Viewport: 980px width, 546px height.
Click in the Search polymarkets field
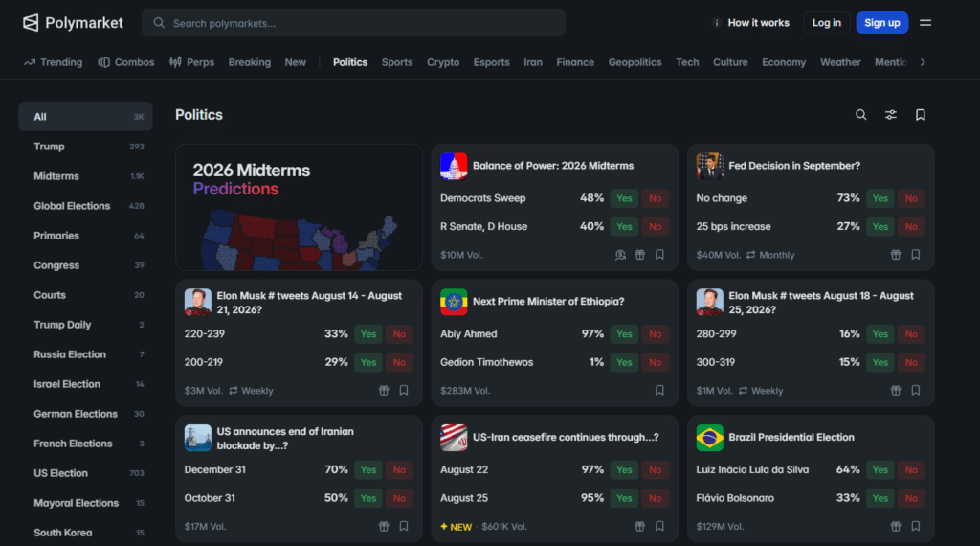(x=354, y=23)
